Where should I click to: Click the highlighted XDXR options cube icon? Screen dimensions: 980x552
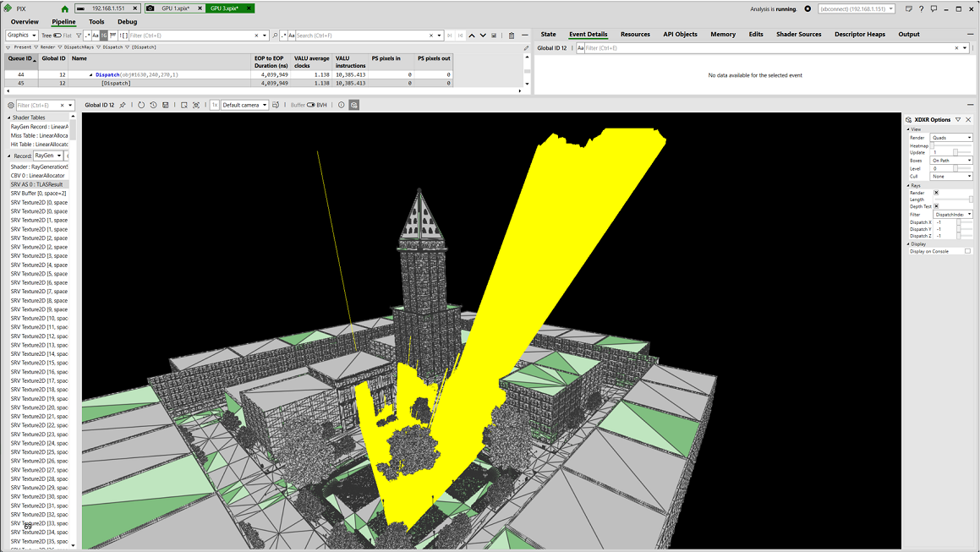pyautogui.click(x=353, y=105)
